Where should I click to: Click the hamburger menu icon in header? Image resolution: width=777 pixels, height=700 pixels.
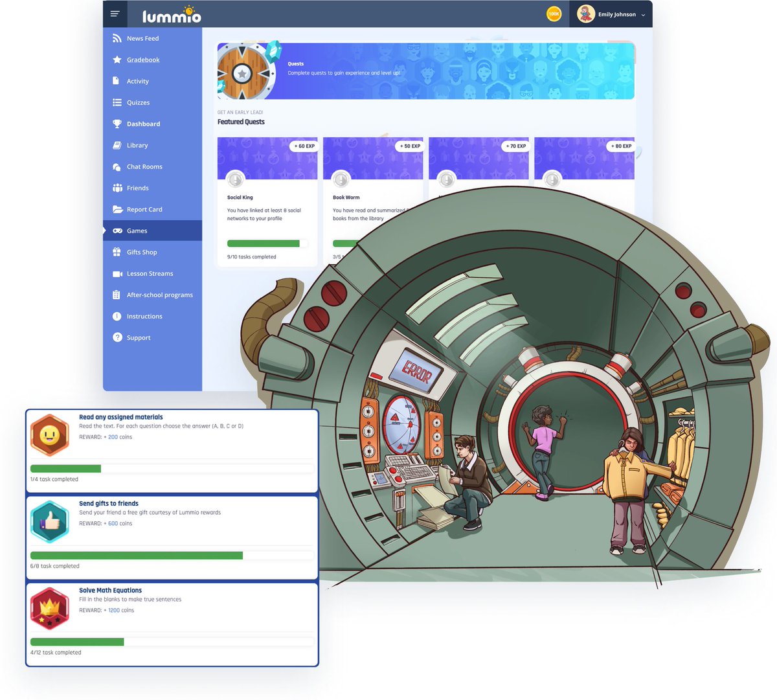[115, 14]
